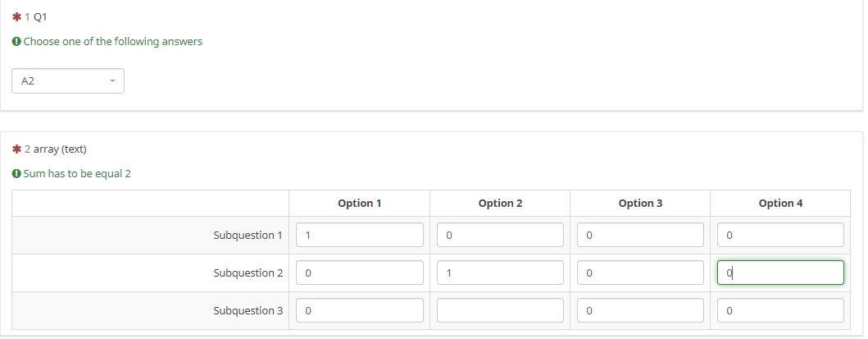Click into Subquestion 1 Option 4 field
This screenshot has width=868, height=339.
[780, 235]
